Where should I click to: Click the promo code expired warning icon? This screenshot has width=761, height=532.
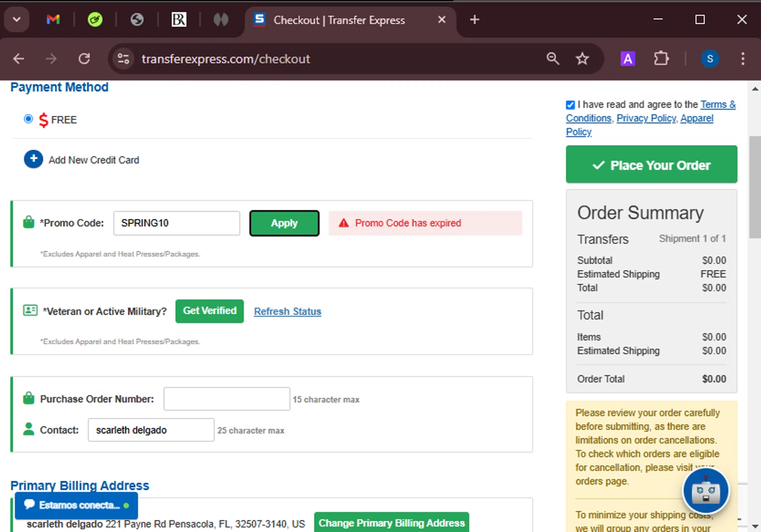click(343, 223)
